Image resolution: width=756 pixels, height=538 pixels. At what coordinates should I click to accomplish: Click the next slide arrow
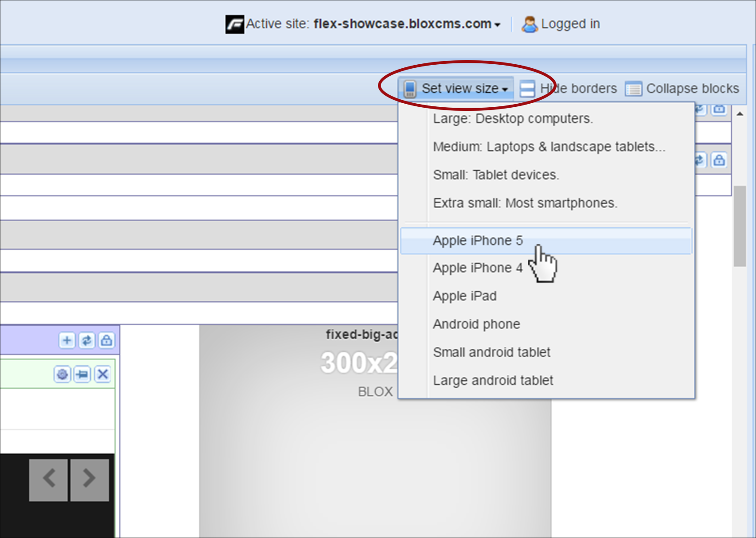pyautogui.click(x=90, y=480)
